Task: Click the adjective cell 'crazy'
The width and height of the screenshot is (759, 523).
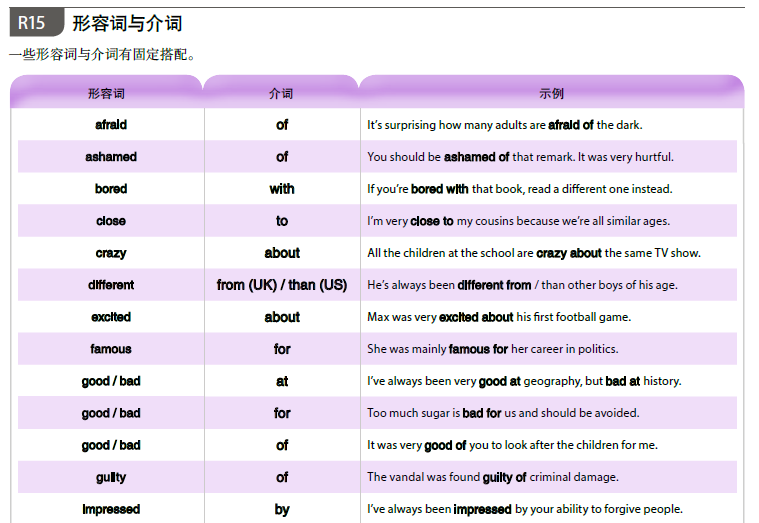Action: (x=111, y=253)
